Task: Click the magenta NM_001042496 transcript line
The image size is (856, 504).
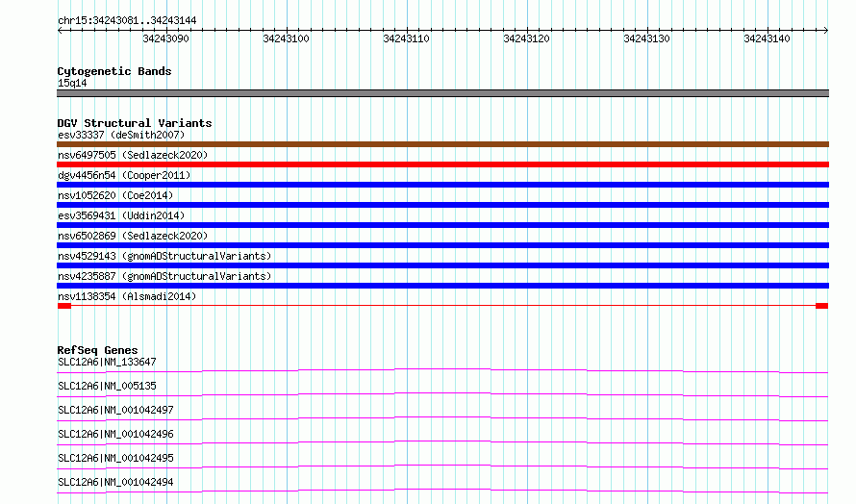Action: click(x=442, y=442)
